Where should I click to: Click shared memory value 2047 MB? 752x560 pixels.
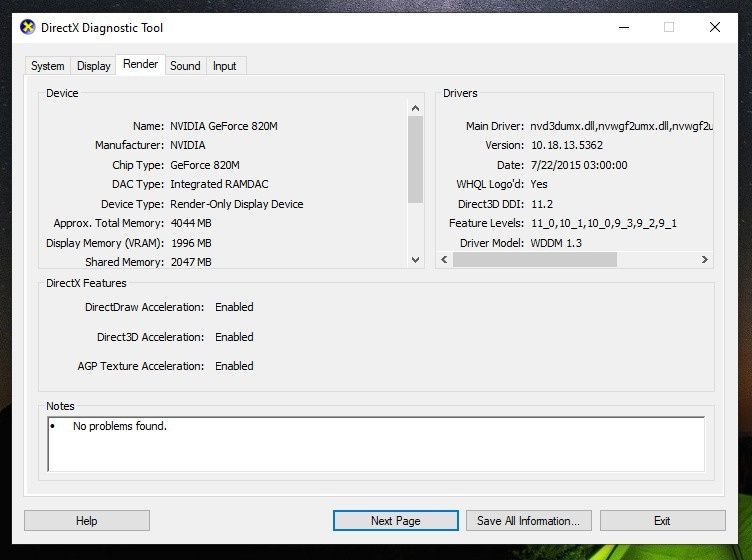pyautogui.click(x=191, y=262)
